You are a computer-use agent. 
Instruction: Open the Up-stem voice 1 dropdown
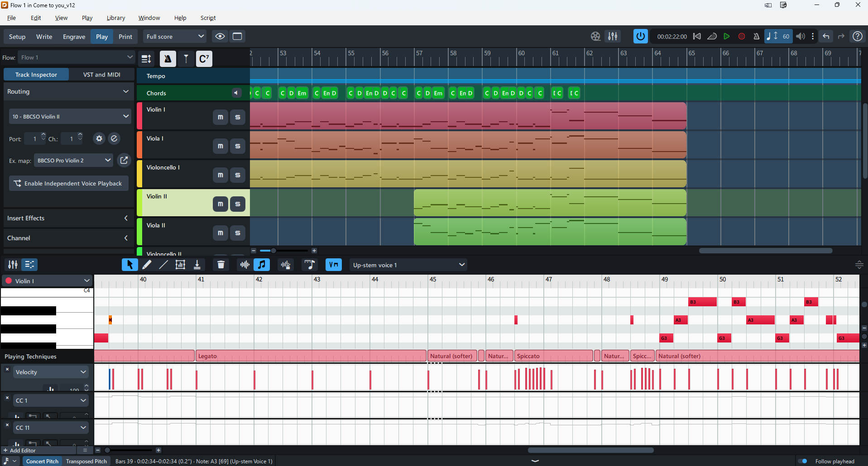(408, 265)
